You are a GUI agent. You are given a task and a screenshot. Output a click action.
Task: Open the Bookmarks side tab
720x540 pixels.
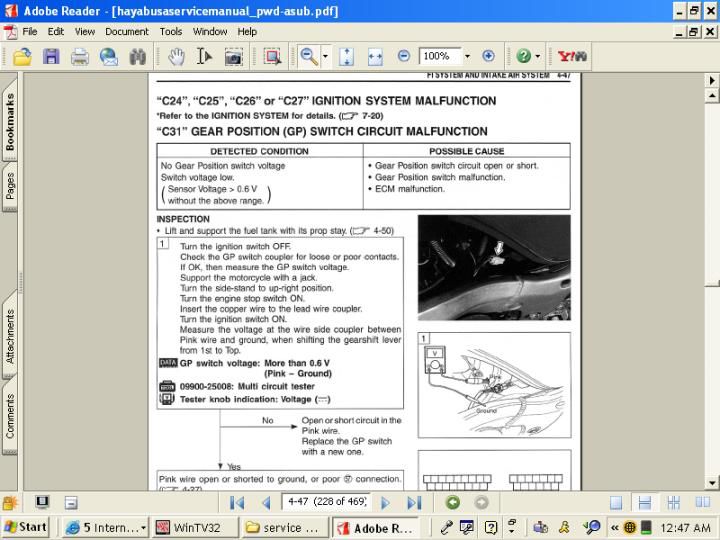(10, 121)
